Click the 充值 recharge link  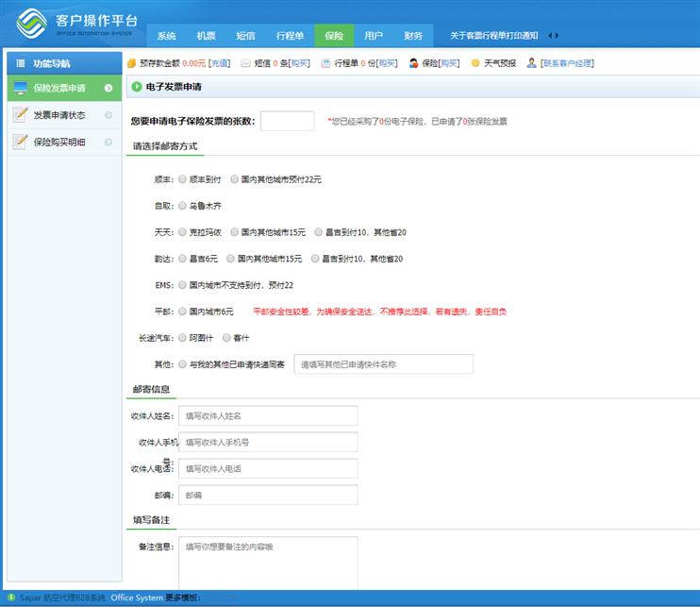[x=219, y=63]
